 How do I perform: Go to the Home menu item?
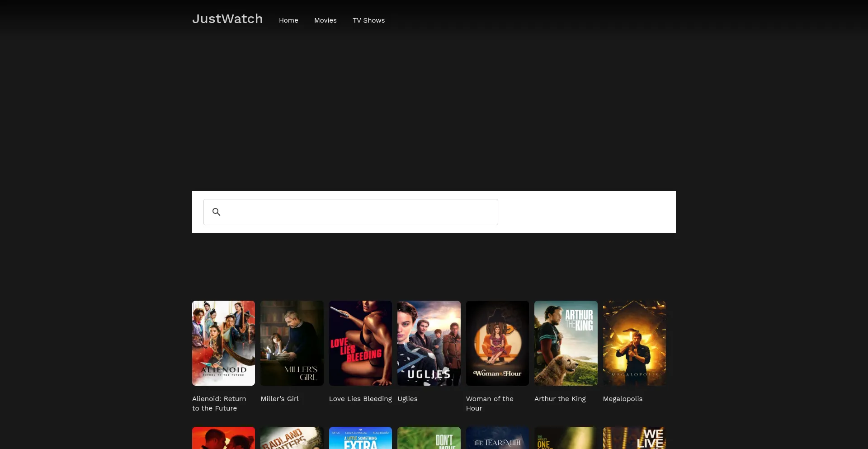click(288, 20)
